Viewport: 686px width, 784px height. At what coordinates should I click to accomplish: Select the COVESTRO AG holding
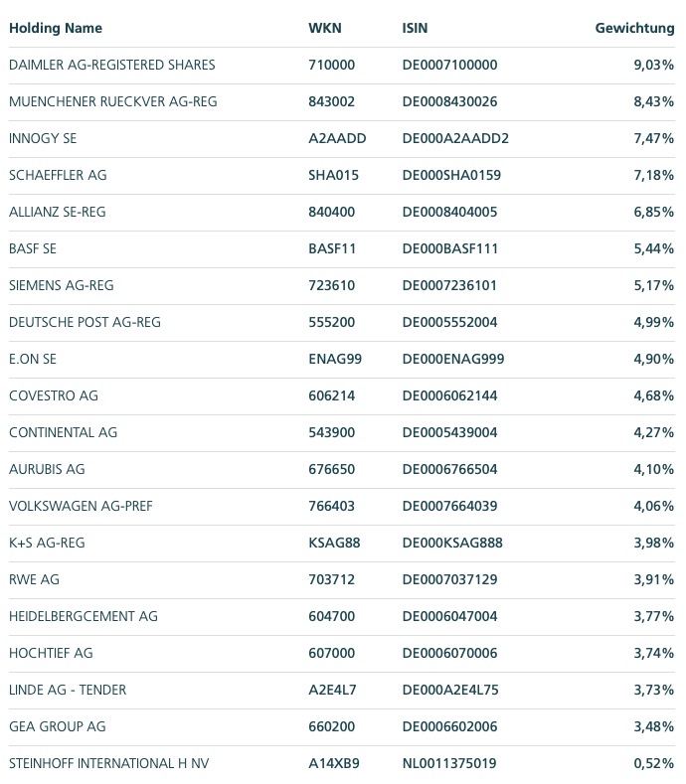coord(54,395)
